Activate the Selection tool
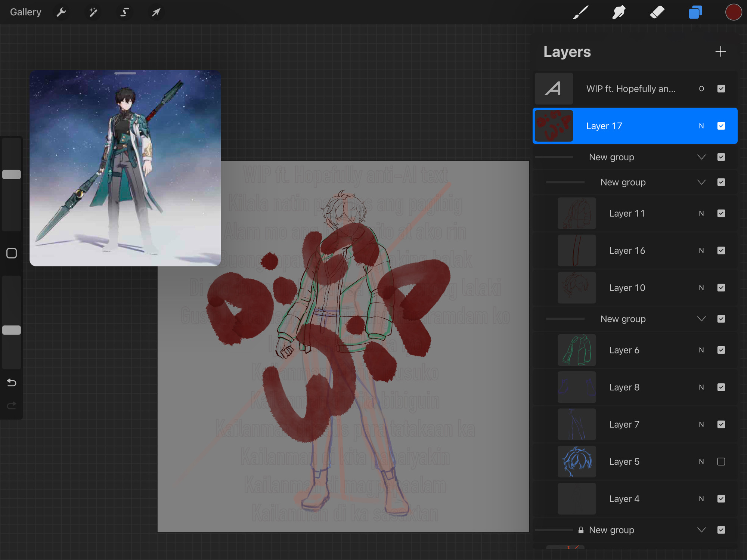This screenshot has height=560, width=747. tap(124, 12)
